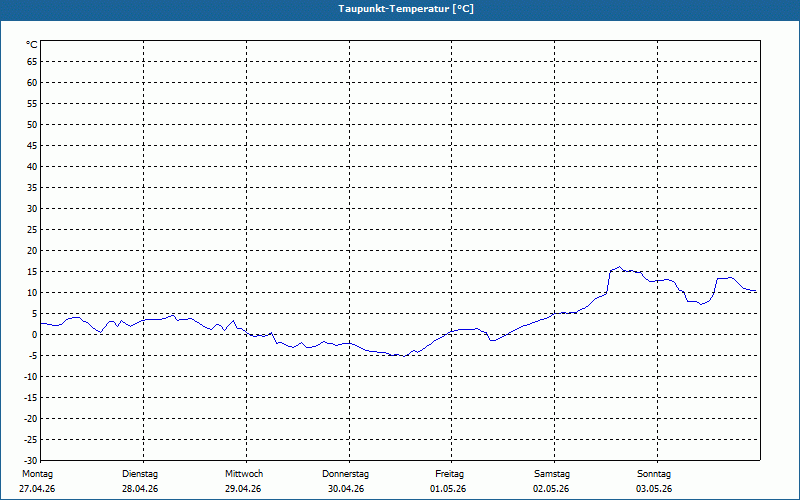Select the Mittwoch 29.04.26 date label

(x=243, y=481)
